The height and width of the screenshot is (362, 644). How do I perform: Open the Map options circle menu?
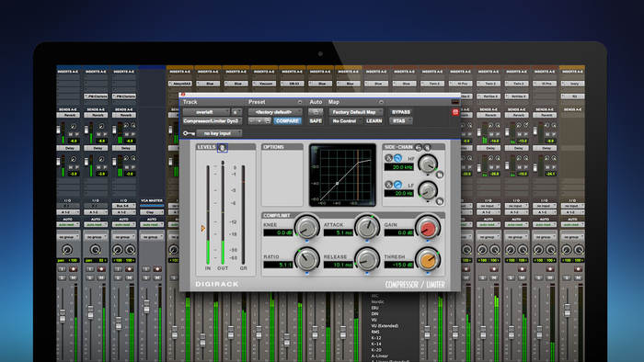[x=381, y=102]
